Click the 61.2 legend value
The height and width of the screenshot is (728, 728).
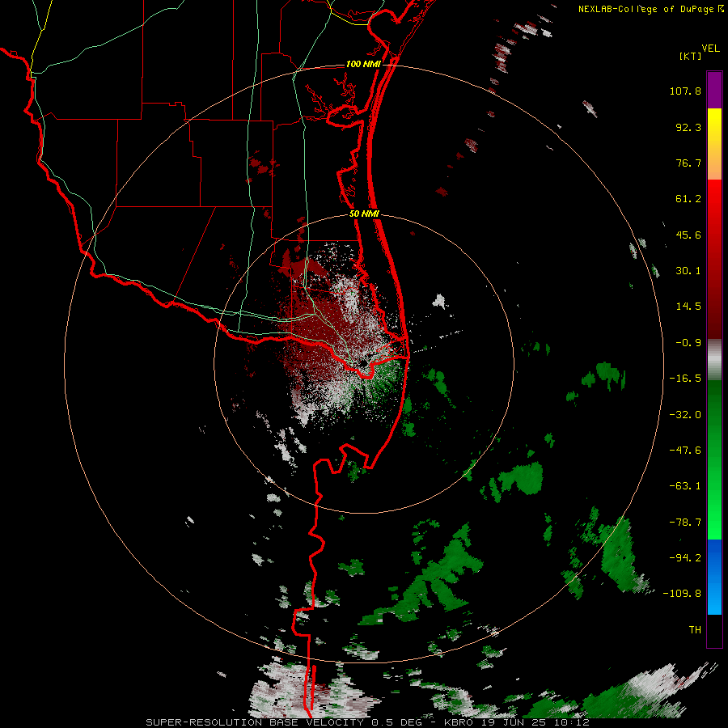[x=688, y=199]
